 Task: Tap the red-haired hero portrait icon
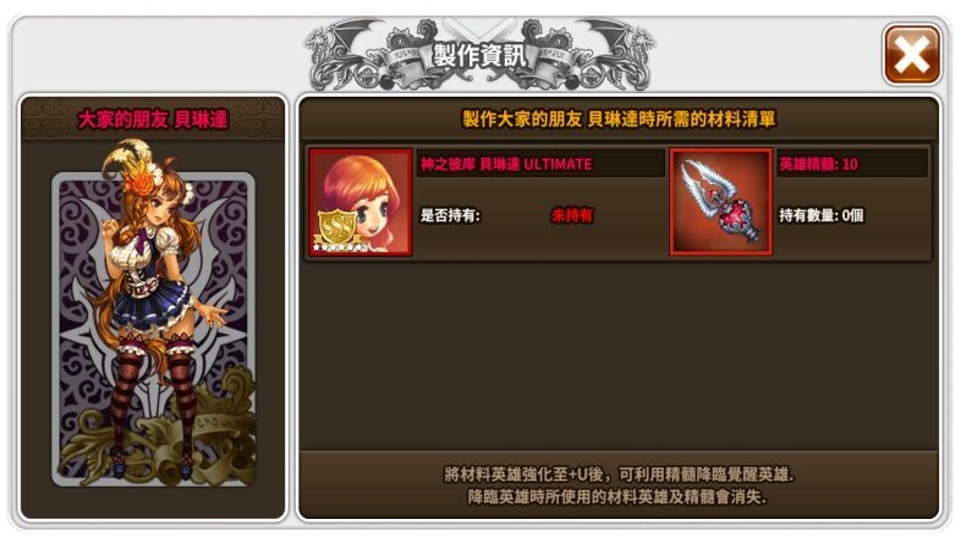(360, 202)
